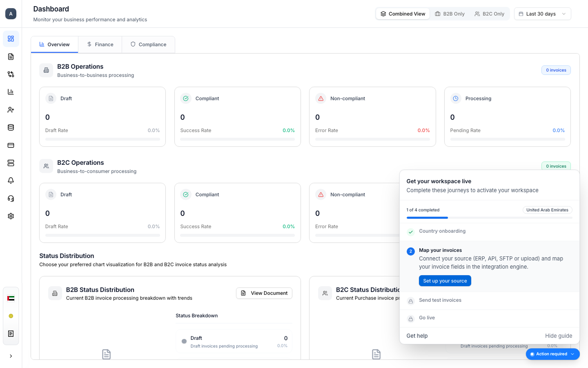Switch to B2B Only view
Image resolution: width=588 pixels, height=368 pixels.
[x=450, y=14]
